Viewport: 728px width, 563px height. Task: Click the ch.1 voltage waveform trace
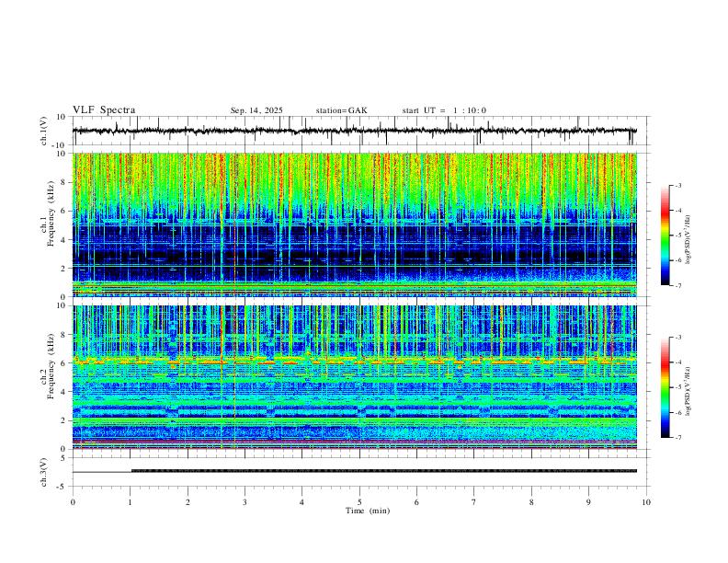[355, 131]
